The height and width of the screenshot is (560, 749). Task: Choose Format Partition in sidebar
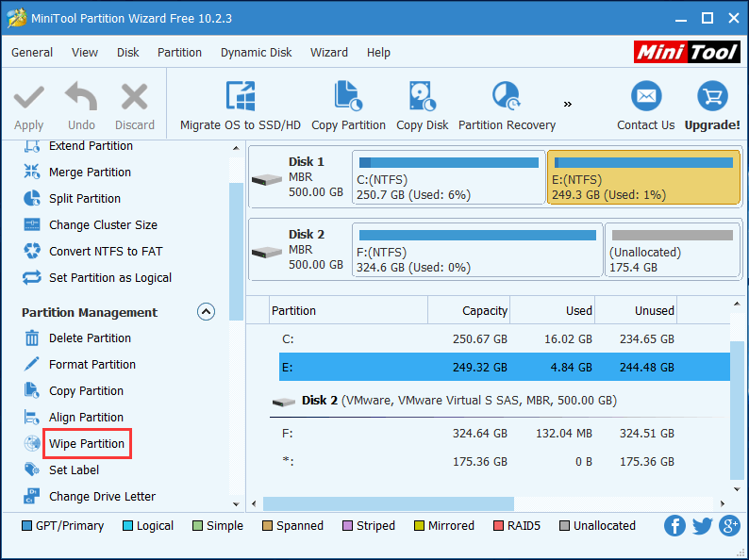coord(92,364)
